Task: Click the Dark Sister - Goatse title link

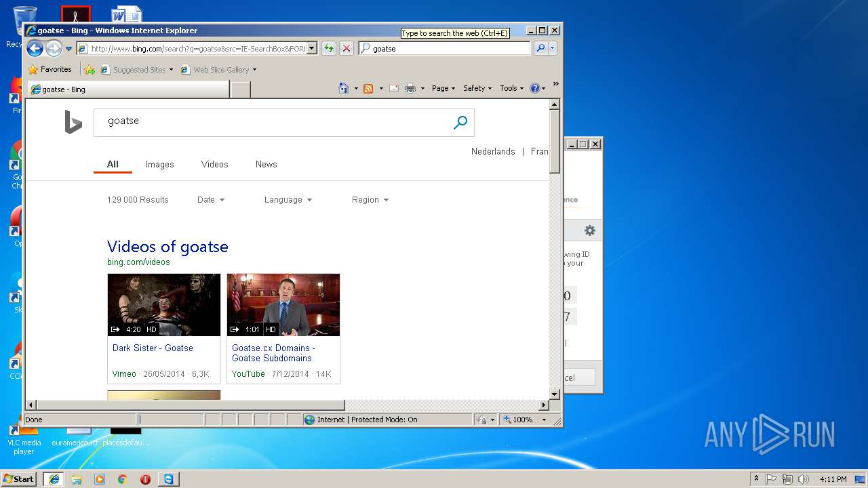Action: 153,348
